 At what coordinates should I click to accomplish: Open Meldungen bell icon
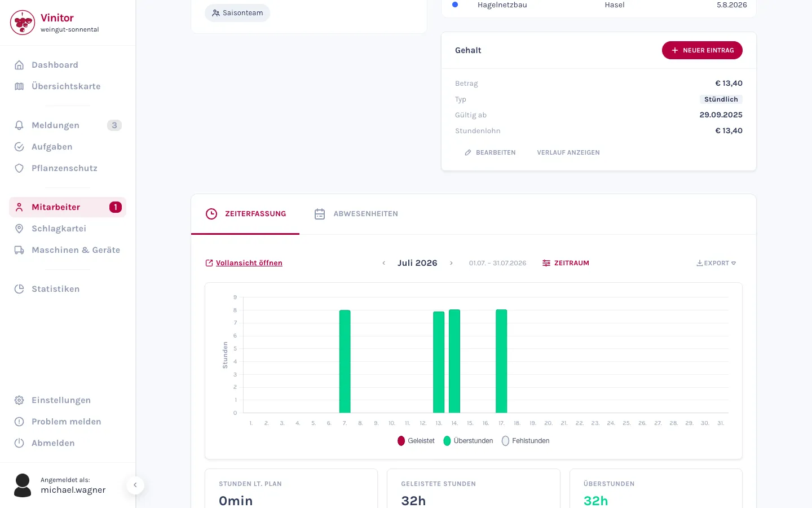[19, 125]
